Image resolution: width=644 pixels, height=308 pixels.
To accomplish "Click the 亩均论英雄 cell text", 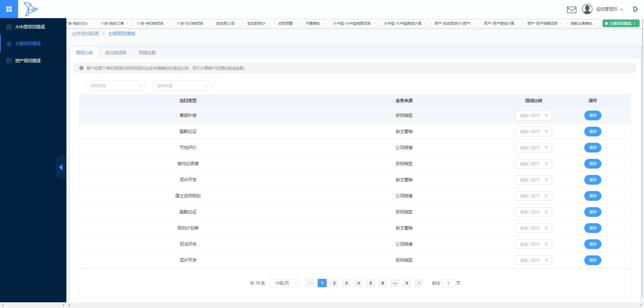I will click(188, 164).
